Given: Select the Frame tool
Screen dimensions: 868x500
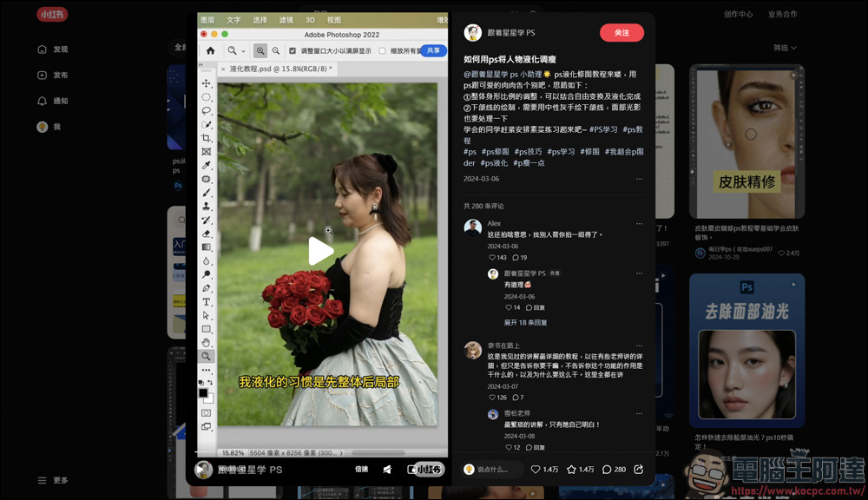Looking at the screenshot, I should (207, 152).
